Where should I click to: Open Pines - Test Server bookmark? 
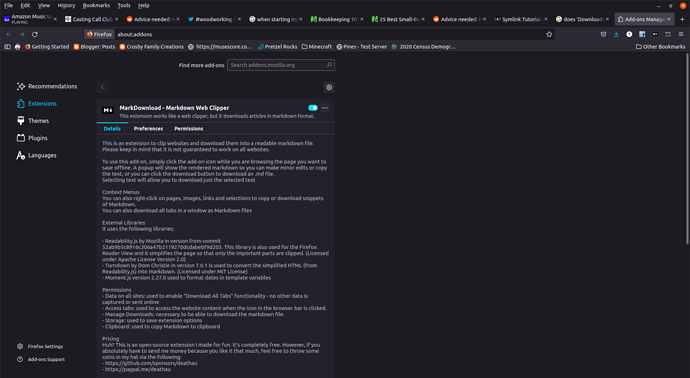(362, 47)
